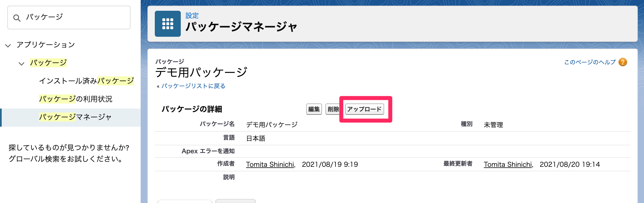Click the 日本語 language value
The width and height of the screenshot is (644, 203).
coord(256,139)
